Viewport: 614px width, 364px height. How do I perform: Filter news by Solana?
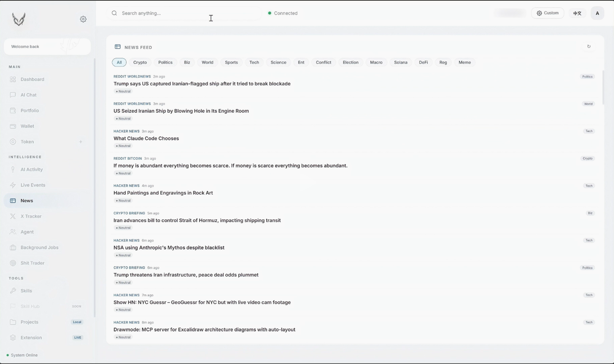coord(401,62)
